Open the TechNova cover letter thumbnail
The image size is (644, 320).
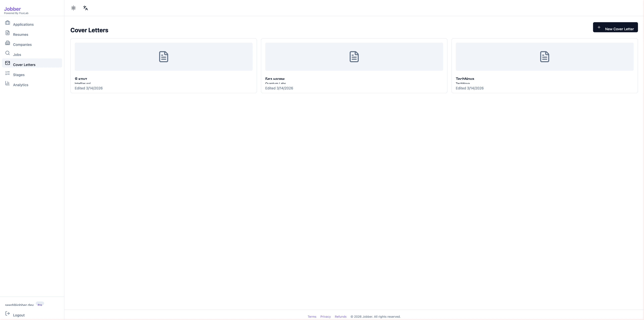pos(544,57)
